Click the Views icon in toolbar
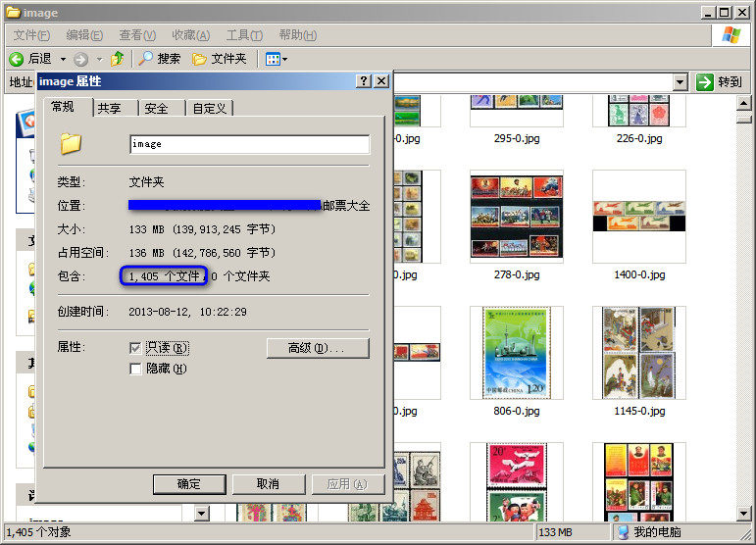Screen dimensions: 756x545 click(x=273, y=59)
